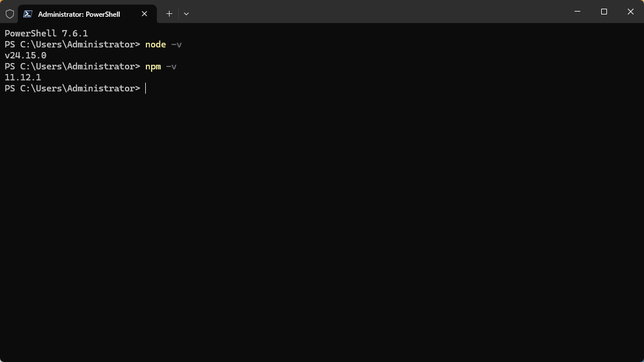Click the PowerShell 7.6.1 banner line
Viewport: 644px width, 362px height.
tap(46, 33)
